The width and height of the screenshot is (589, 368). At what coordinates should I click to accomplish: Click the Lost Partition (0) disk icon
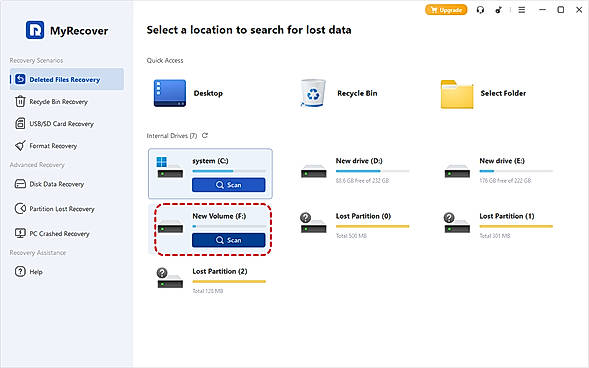coord(313,223)
